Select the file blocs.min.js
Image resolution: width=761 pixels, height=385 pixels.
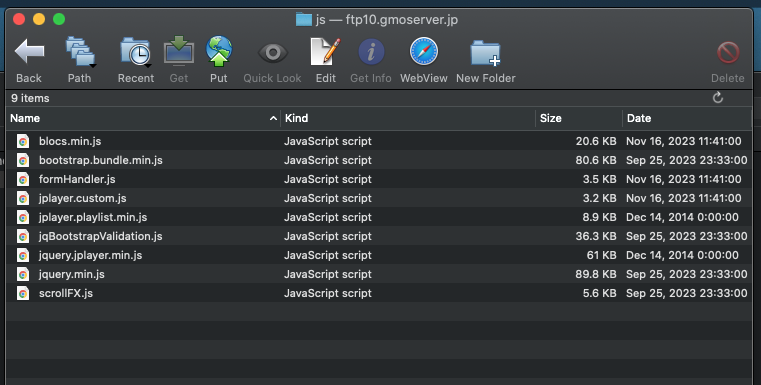(70, 141)
